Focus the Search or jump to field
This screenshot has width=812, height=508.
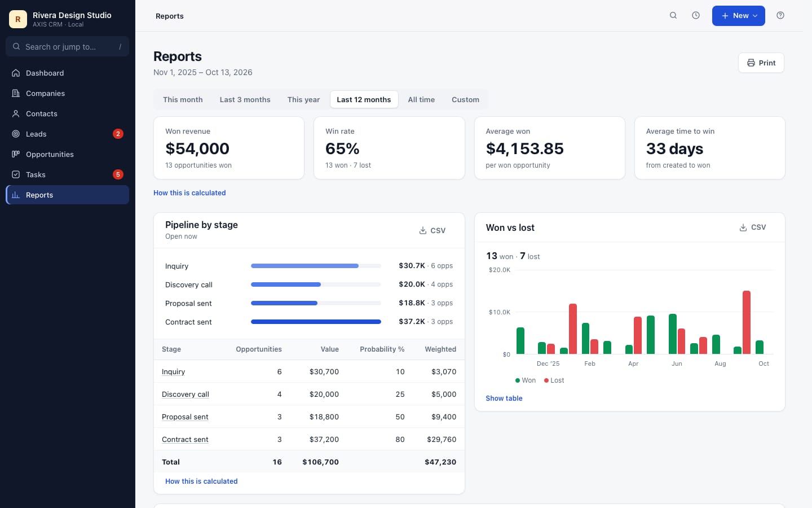[x=67, y=47]
